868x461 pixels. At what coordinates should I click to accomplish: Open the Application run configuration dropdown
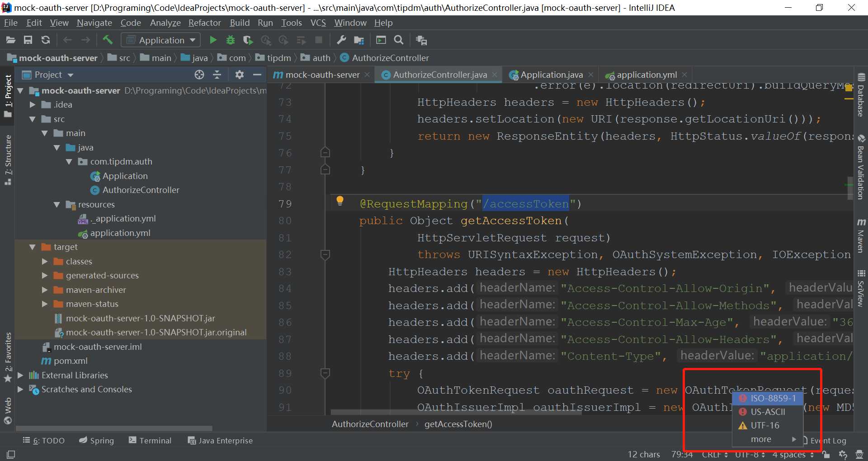pyautogui.click(x=161, y=40)
